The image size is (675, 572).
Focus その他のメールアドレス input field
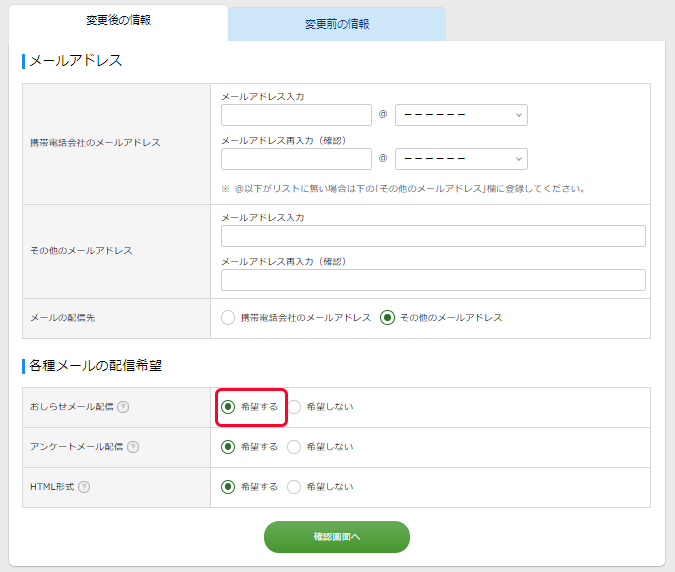[433, 236]
